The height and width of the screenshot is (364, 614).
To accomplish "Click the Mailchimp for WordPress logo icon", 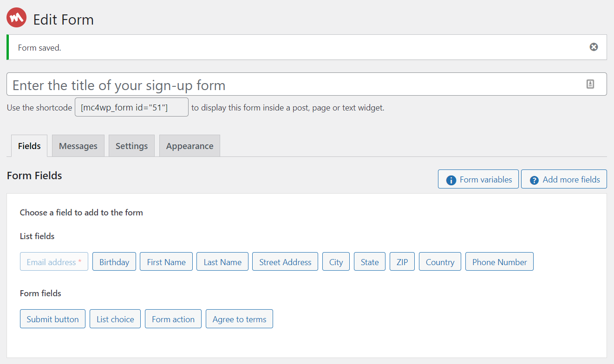I will coord(17,18).
